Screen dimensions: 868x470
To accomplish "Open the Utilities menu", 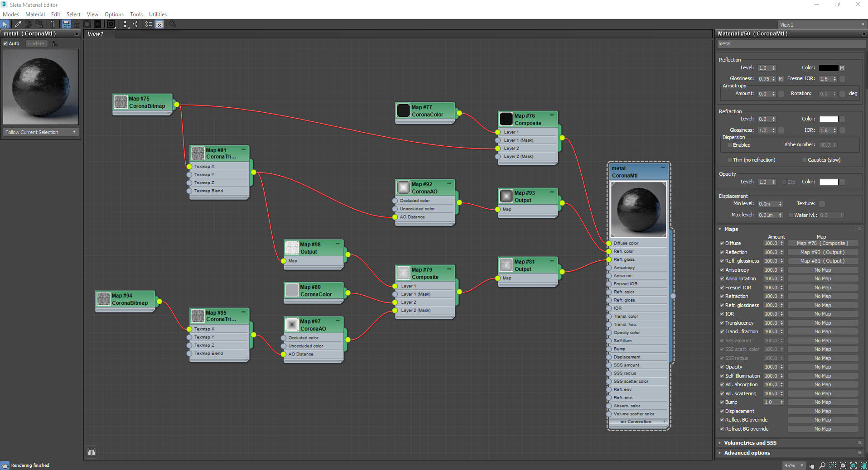I will pos(158,14).
